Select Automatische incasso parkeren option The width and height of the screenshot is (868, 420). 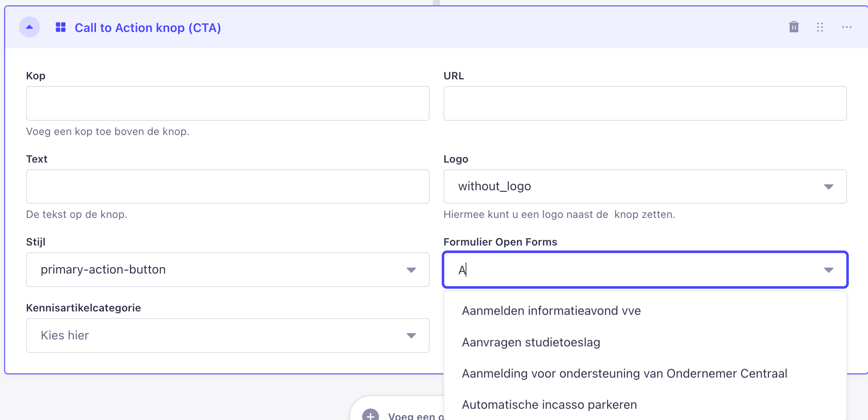click(645, 405)
